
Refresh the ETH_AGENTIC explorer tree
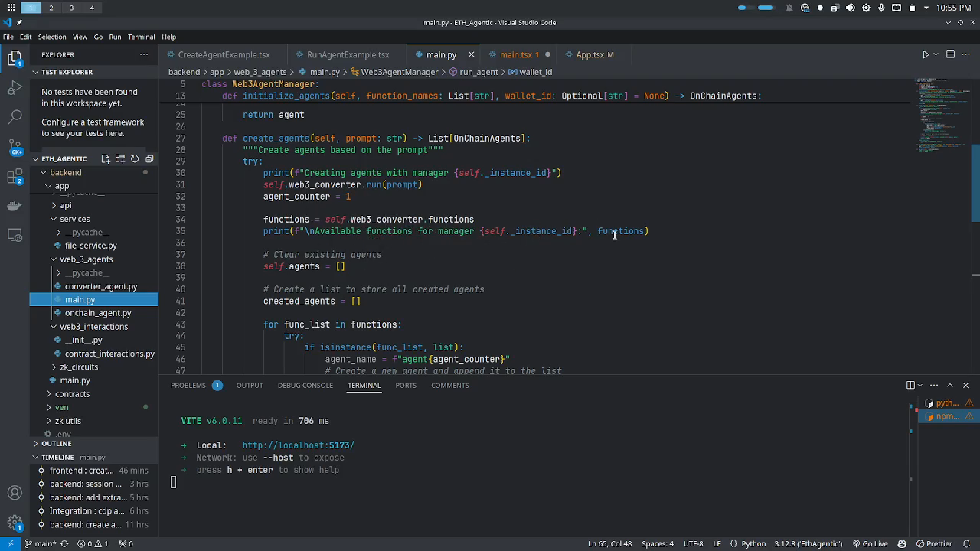135,158
